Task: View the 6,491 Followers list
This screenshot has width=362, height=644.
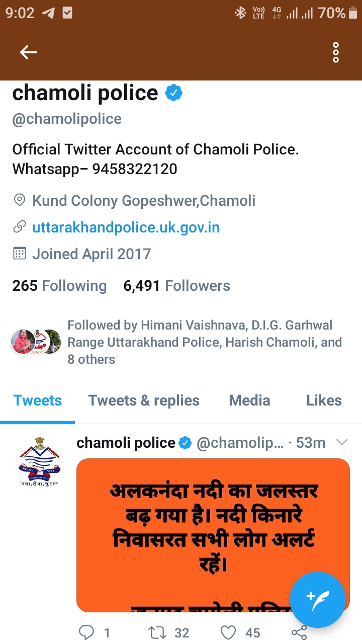Action: tap(177, 286)
